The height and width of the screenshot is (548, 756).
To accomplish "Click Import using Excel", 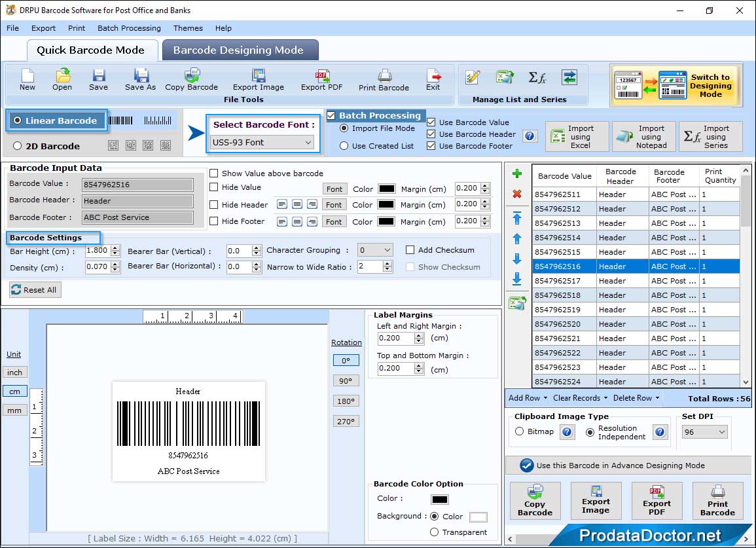I will coord(577,137).
